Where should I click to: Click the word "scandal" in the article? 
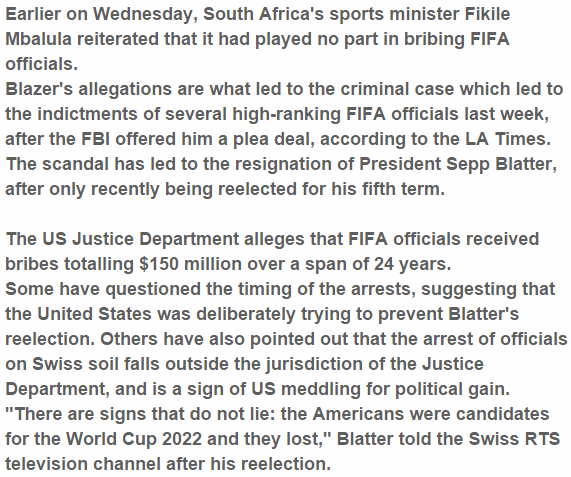tap(75, 164)
